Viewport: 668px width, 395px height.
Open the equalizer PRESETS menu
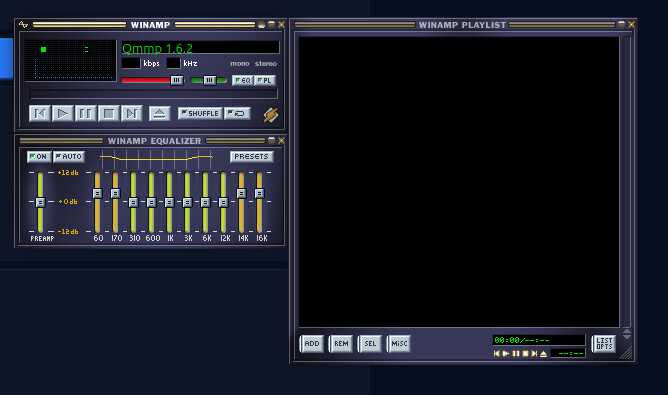251,157
